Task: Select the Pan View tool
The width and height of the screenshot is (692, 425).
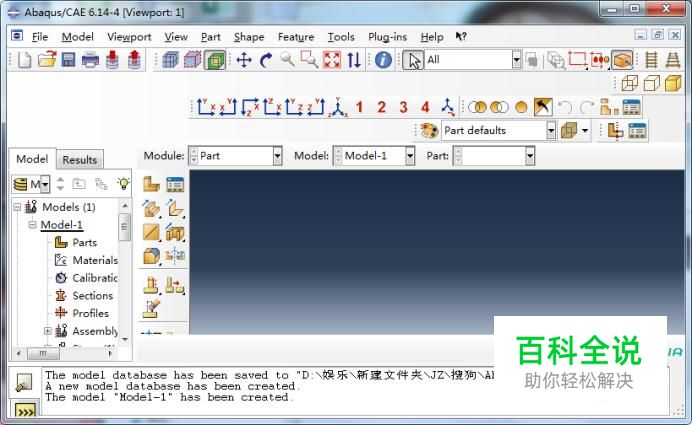Action: (244, 60)
